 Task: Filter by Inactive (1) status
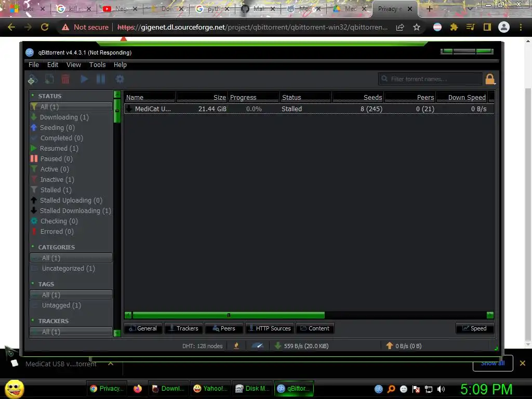click(71, 179)
